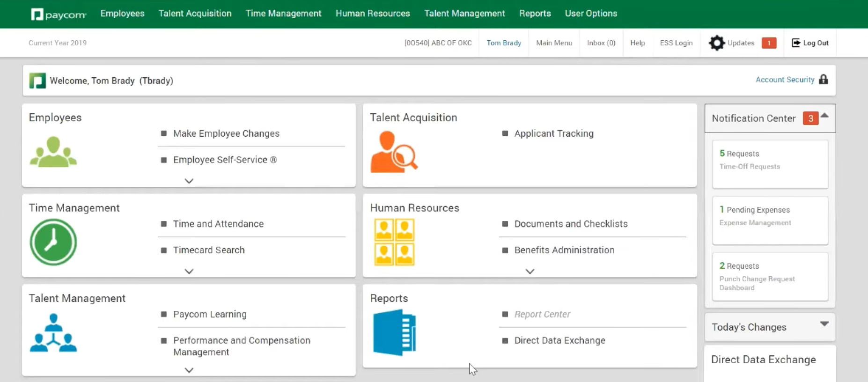
Task: Open Time and Attendance
Action: click(219, 224)
